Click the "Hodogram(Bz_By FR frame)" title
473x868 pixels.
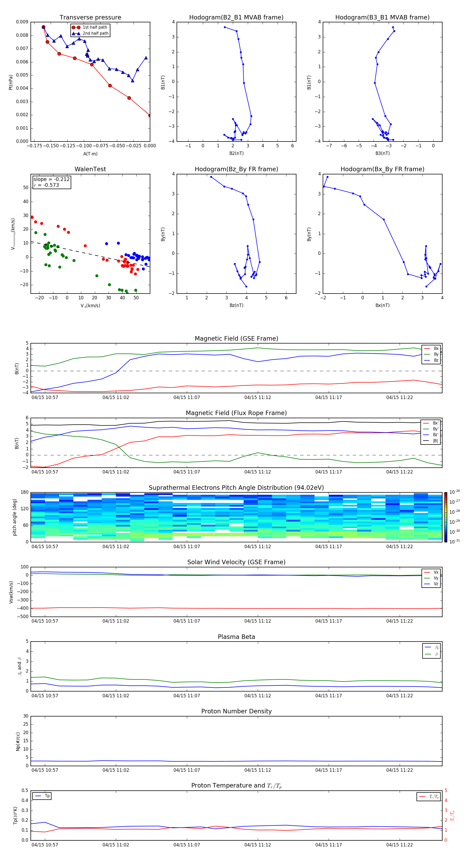(236, 169)
